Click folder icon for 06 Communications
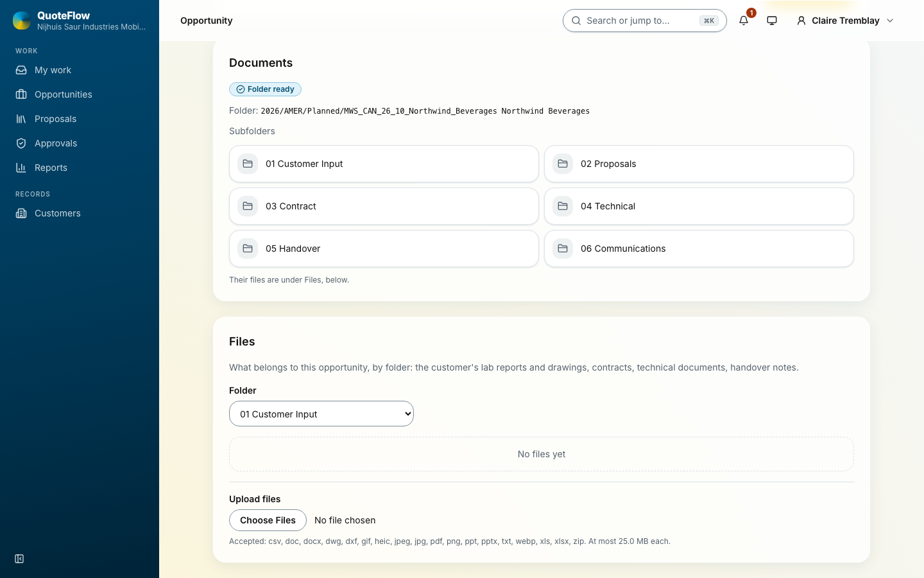The height and width of the screenshot is (578, 924). pos(563,249)
